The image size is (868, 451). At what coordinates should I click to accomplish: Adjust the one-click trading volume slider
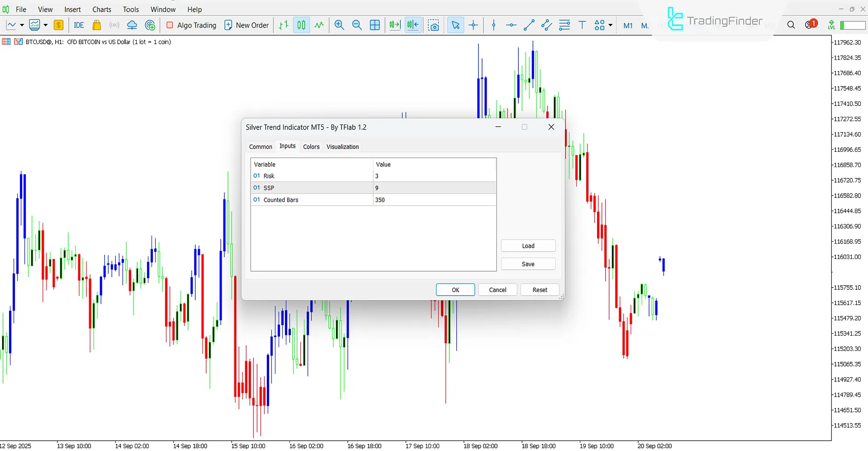click(853, 25)
